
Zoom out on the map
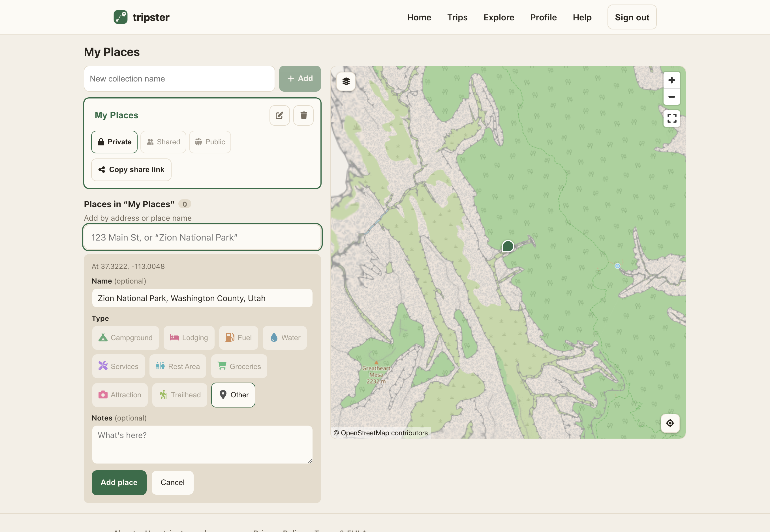coord(671,97)
